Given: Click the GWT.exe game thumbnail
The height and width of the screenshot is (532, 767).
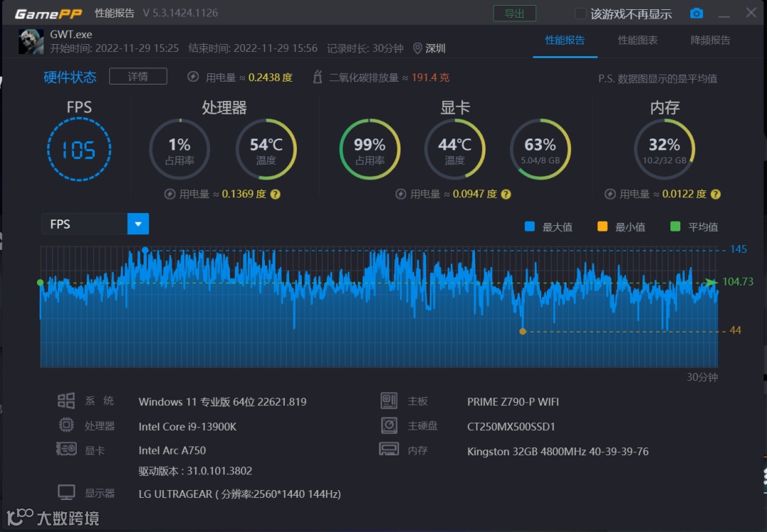Looking at the screenshot, I should click(31, 42).
